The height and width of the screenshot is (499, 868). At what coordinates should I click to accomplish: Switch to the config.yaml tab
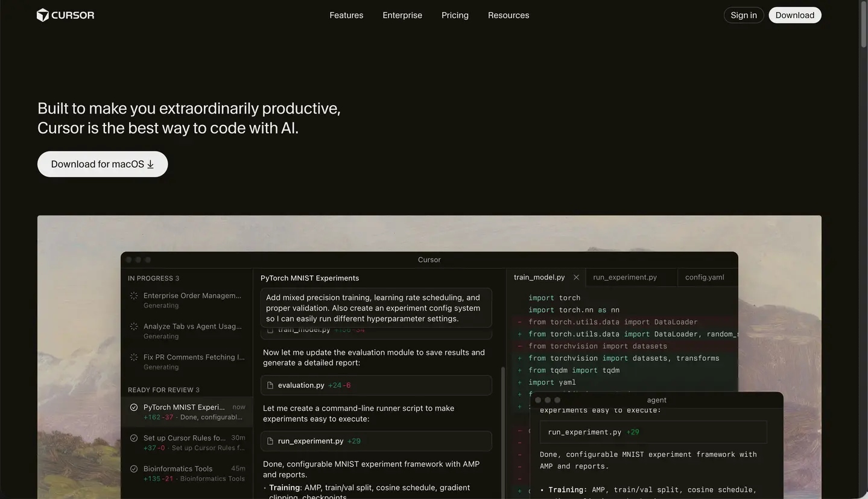(x=705, y=278)
